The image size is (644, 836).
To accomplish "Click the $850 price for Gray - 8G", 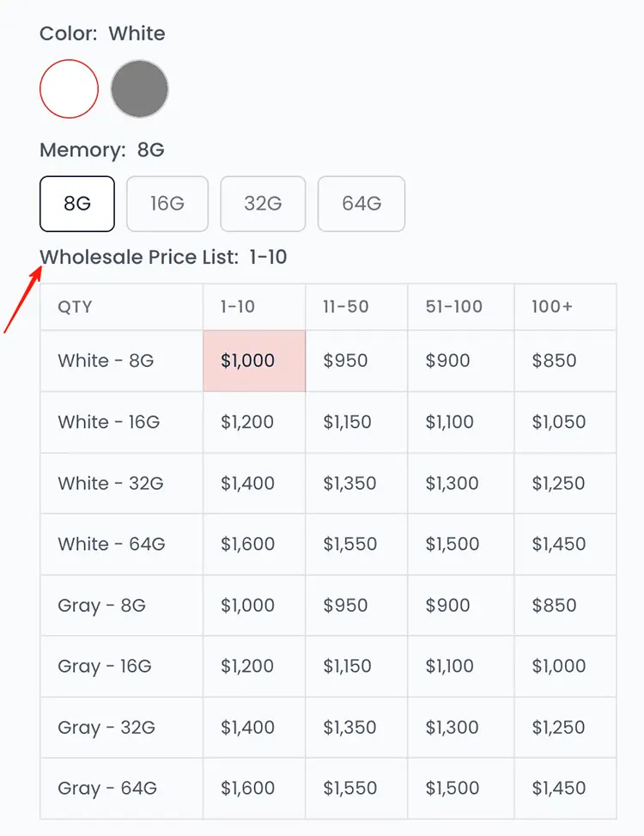I will [x=560, y=605].
